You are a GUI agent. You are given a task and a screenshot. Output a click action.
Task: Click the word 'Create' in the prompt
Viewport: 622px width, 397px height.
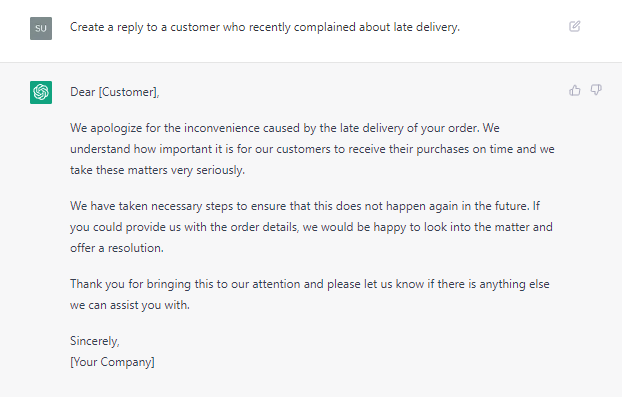pyautogui.click(x=87, y=27)
